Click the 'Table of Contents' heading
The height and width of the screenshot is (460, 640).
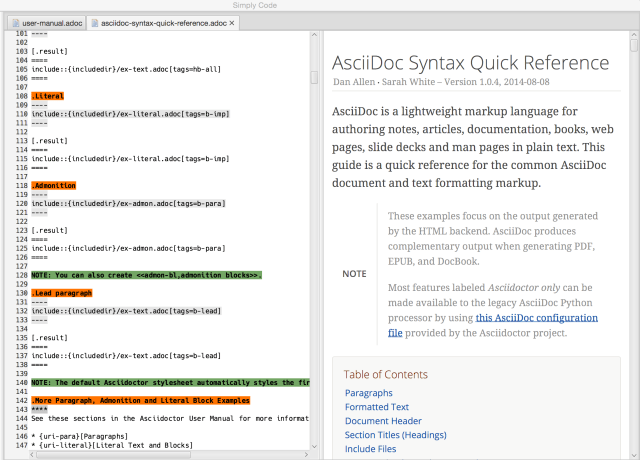coord(385,375)
